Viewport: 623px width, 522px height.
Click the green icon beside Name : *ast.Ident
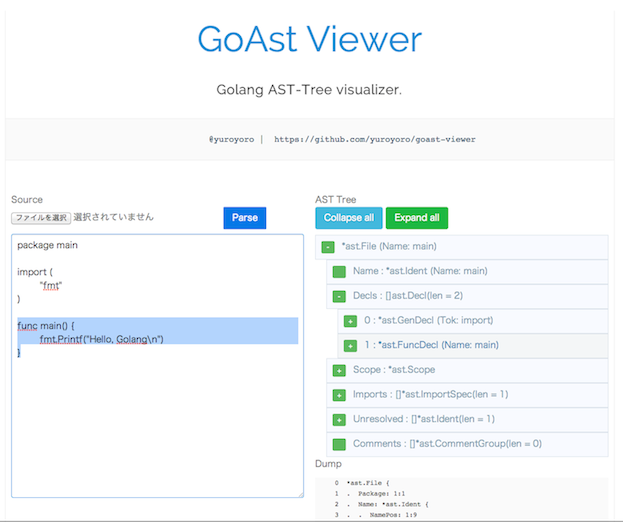[339, 272]
